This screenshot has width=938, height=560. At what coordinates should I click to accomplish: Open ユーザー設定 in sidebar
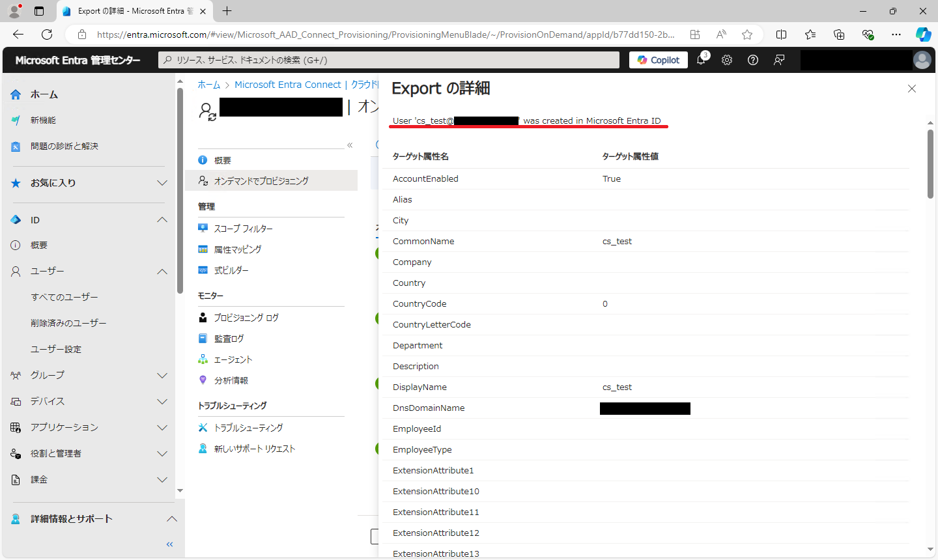(56, 349)
